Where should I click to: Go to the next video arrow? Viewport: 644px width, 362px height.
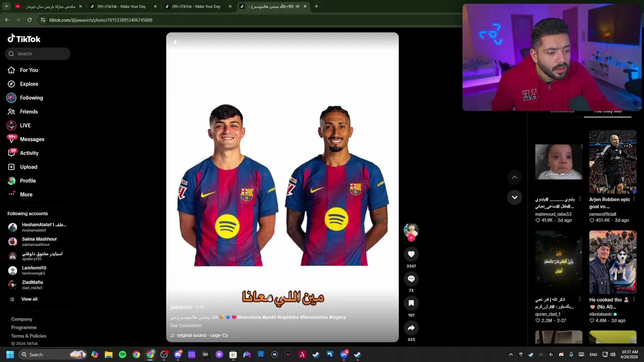514,198
